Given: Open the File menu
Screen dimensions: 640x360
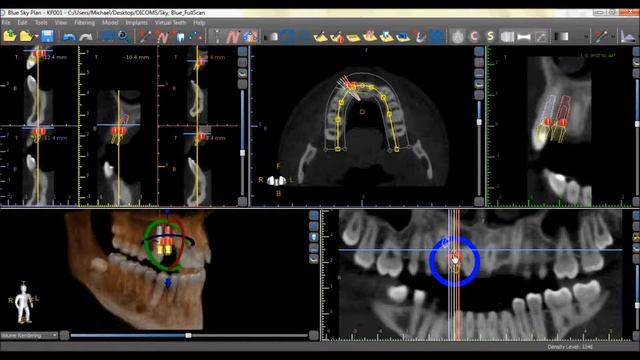Looking at the screenshot, I should 6,23.
